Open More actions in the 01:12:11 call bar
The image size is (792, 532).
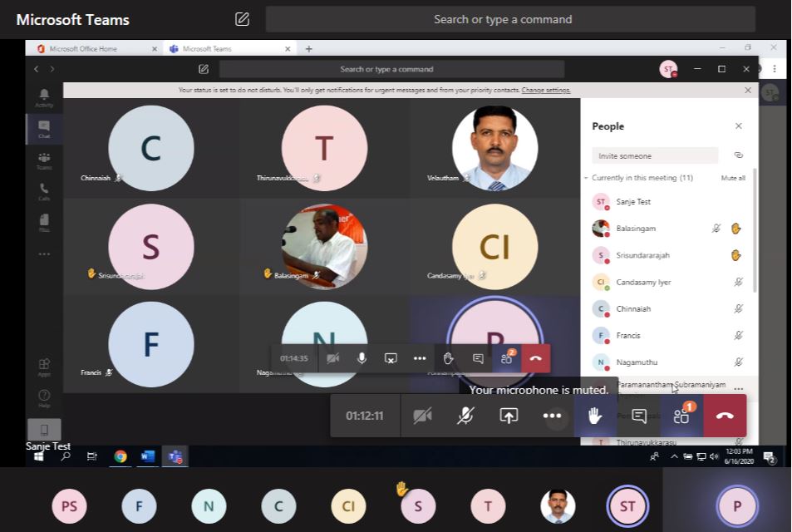(552, 416)
